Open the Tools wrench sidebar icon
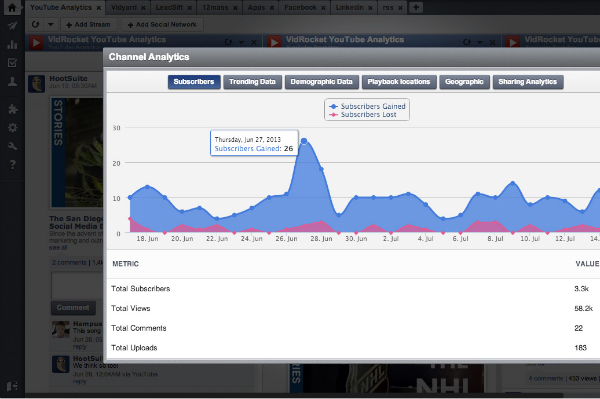The width and height of the screenshot is (600, 399). pos(12,146)
